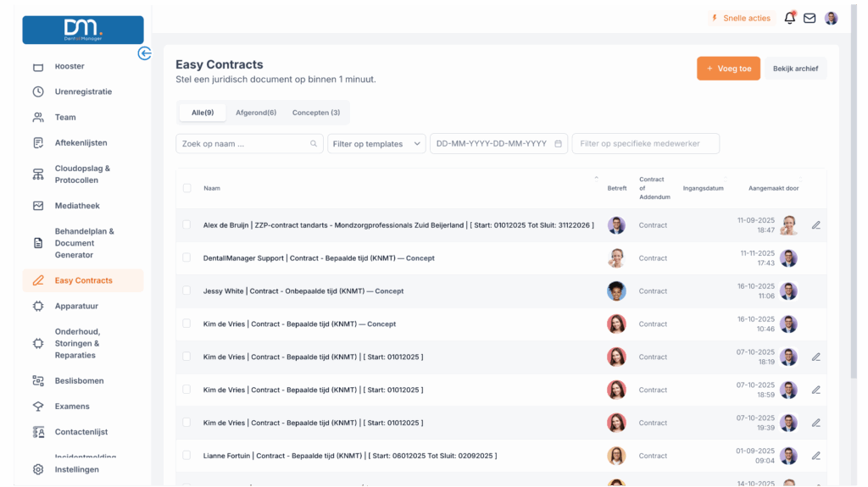
Task: Open the calendar icon in the date filter
Action: [558, 144]
